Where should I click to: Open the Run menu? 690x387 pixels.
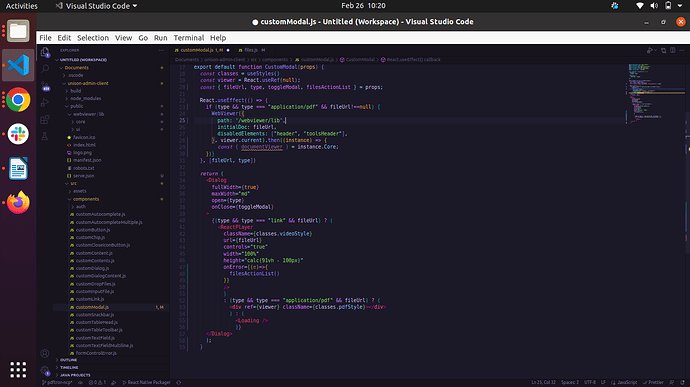pyautogui.click(x=161, y=38)
